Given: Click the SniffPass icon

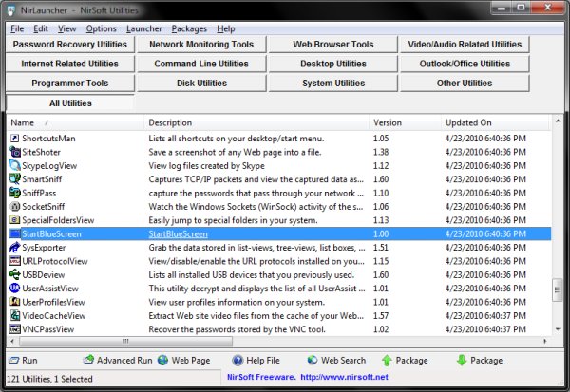Looking at the screenshot, I should click(x=14, y=193).
